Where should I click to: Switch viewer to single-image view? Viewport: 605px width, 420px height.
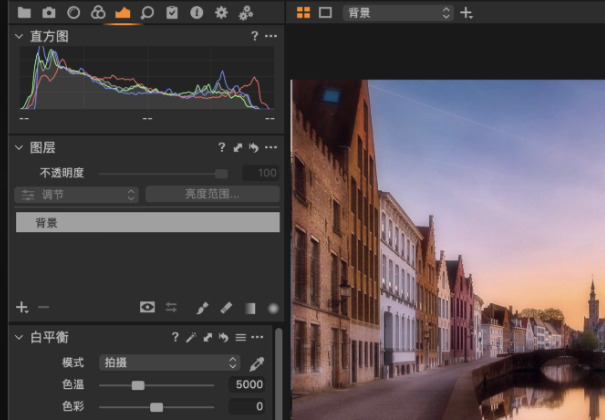326,13
